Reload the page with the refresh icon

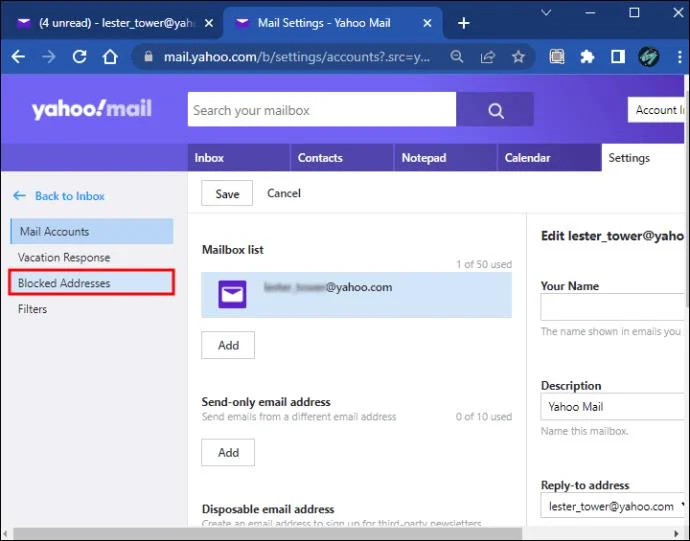79,56
